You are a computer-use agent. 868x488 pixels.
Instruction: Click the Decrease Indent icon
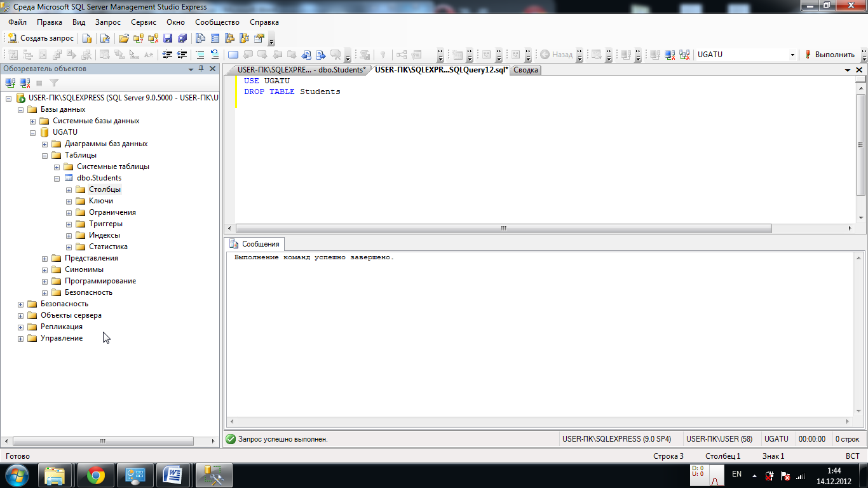pyautogui.click(x=167, y=55)
